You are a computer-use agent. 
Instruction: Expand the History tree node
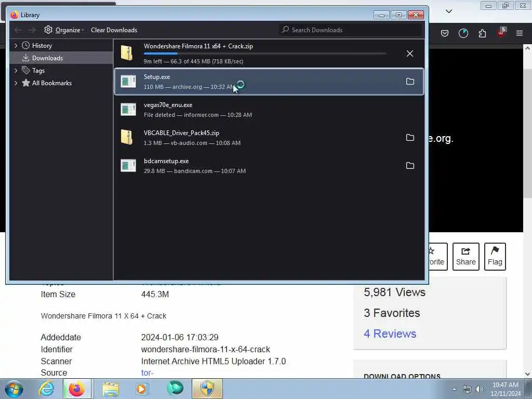pos(16,46)
